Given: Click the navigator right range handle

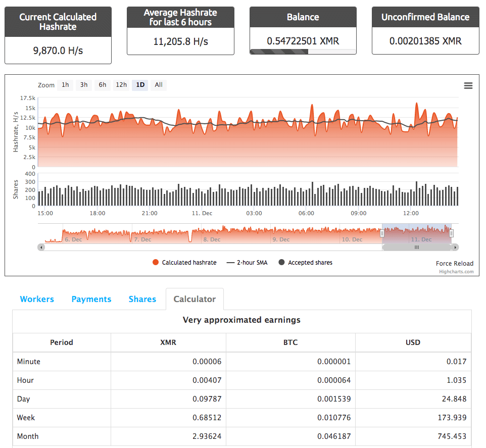Looking at the screenshot, I should point(452,233).
